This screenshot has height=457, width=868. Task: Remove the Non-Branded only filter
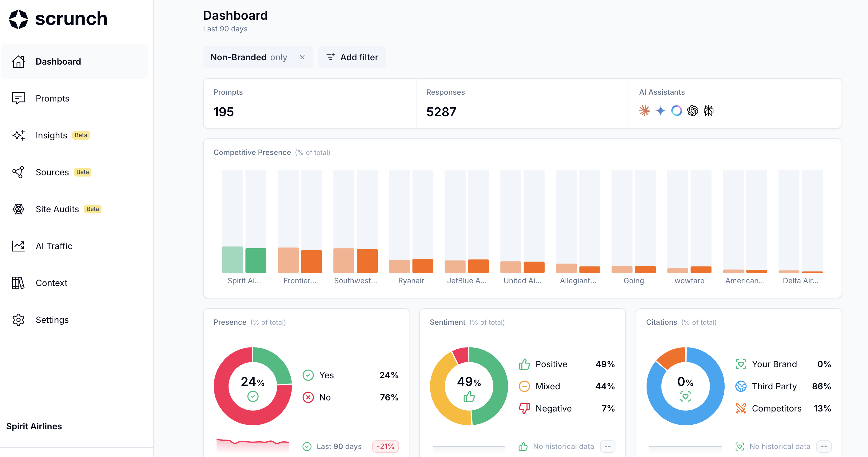click(x=302, y=57)
